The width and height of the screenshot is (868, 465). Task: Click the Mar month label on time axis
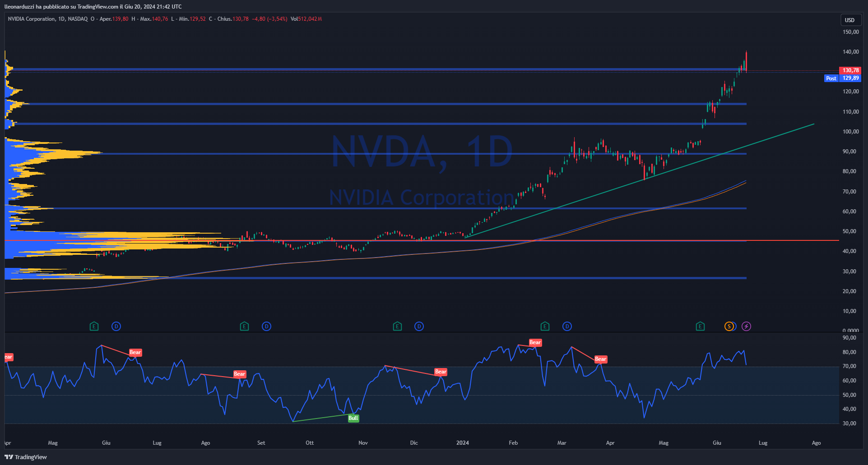click(x=562, y=443)
